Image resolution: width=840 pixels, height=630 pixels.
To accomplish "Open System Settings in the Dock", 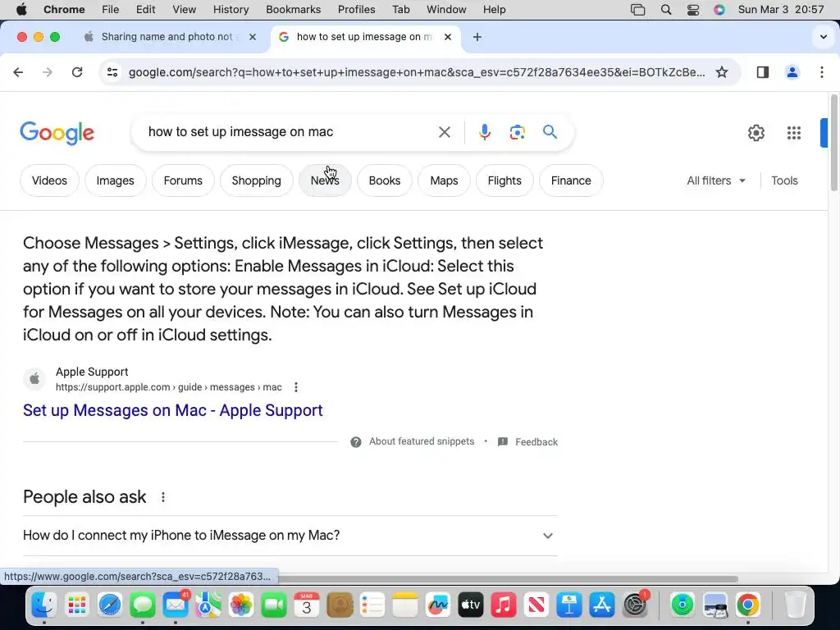I will tap(636, 605).
